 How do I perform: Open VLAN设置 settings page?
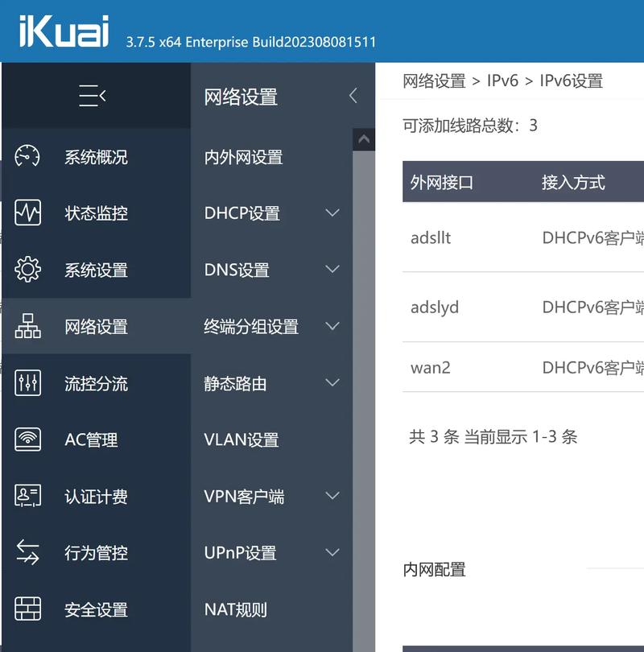[x=243, y=440]
